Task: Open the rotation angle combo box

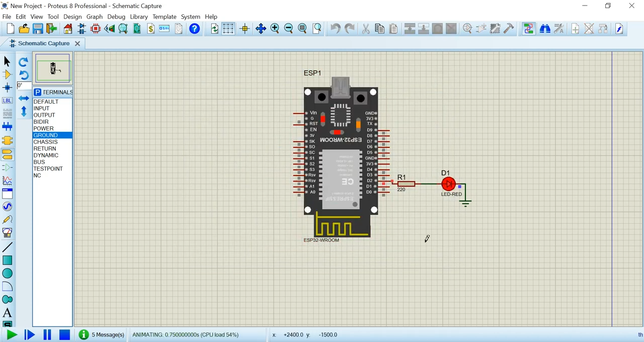Action: [x=21, y=85]
